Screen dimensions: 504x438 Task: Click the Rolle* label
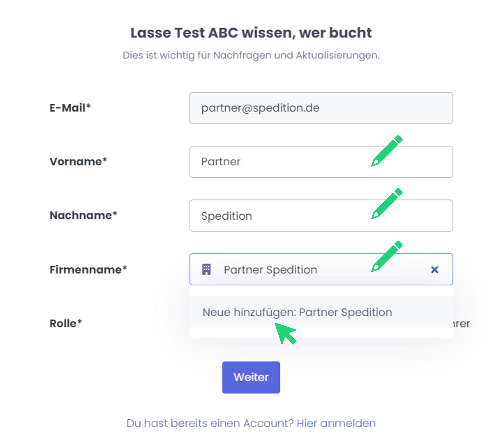(66, 323)
